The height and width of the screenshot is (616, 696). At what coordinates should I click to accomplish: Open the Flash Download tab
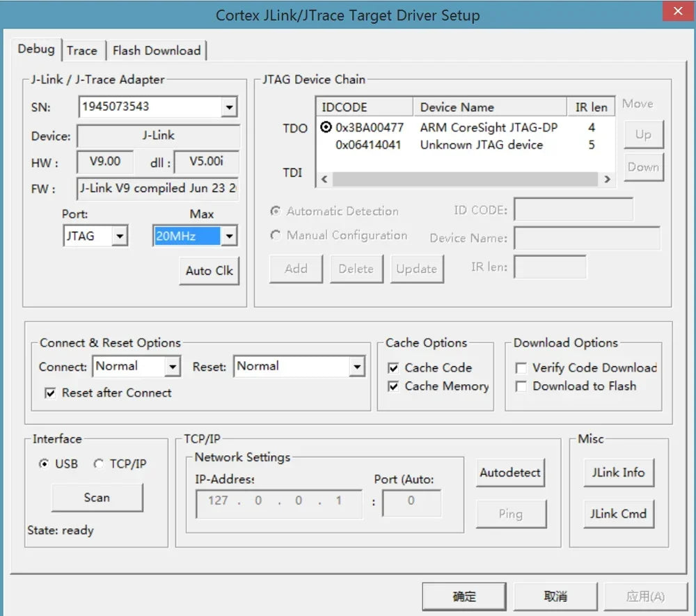pos(157,51)
